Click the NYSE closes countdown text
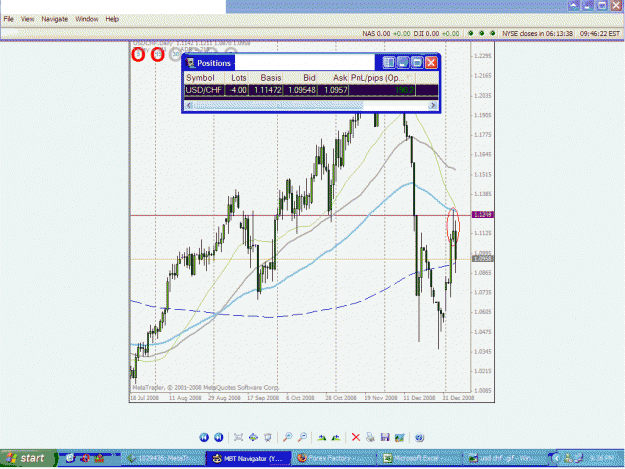The width and height of the screenshot is (625, 469). (x=537, y=33)
